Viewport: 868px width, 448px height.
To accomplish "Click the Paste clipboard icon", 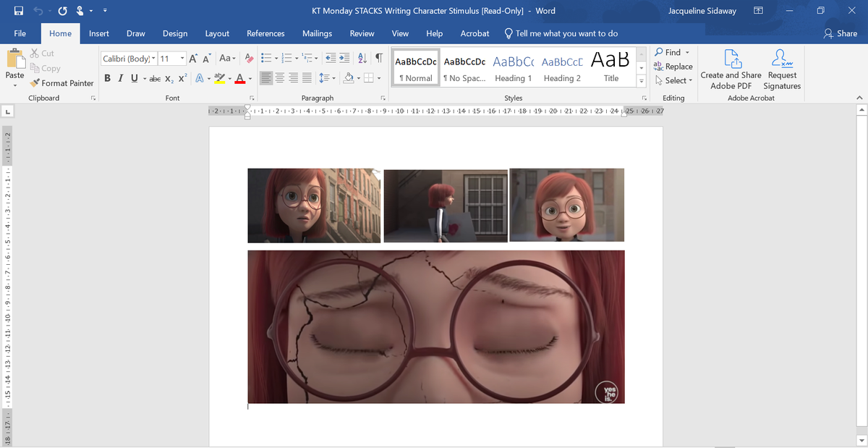I will coord(14,59).
